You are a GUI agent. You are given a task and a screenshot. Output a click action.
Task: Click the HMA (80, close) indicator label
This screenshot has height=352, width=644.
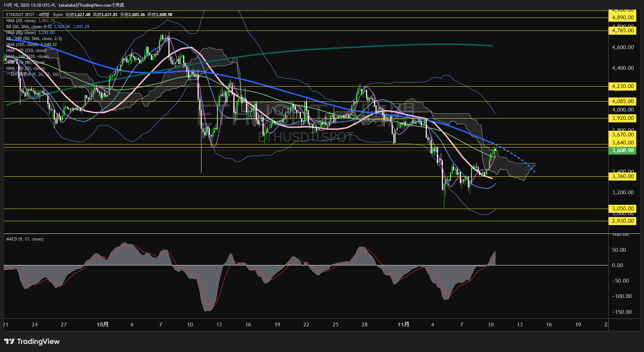pos(21,33)
